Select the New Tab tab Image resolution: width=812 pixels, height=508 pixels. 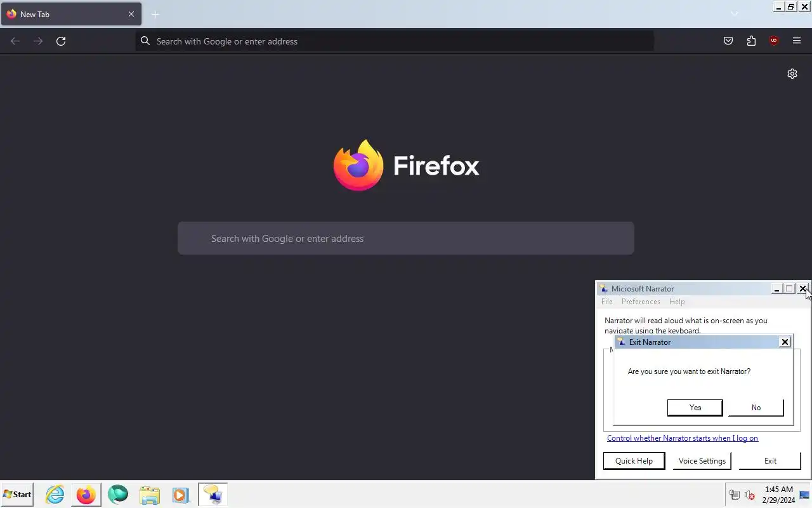pyautogui.click(x=71, y=14)
